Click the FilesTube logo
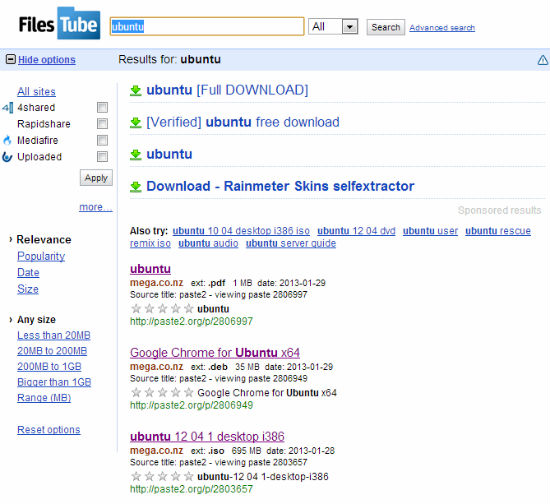Viewport: 550px width, 504px height. pyautogui.click(x=59, y=24)
